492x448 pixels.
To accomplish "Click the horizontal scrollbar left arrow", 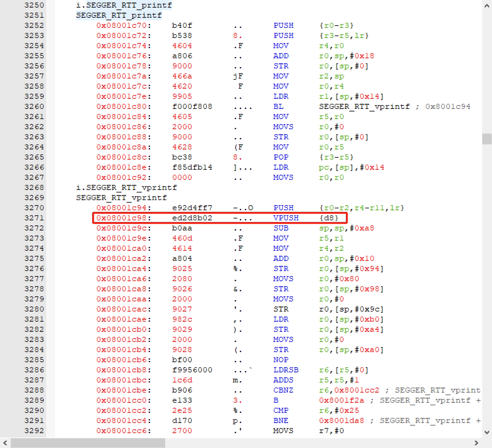I will (x=5, y=443).
